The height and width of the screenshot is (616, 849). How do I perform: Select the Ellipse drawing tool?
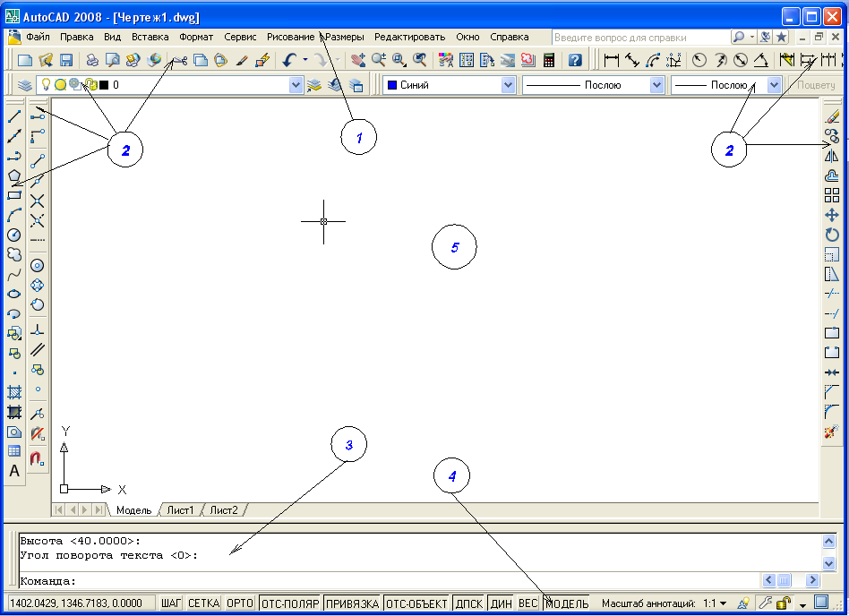pyautogui.click(x=14, y=294)
